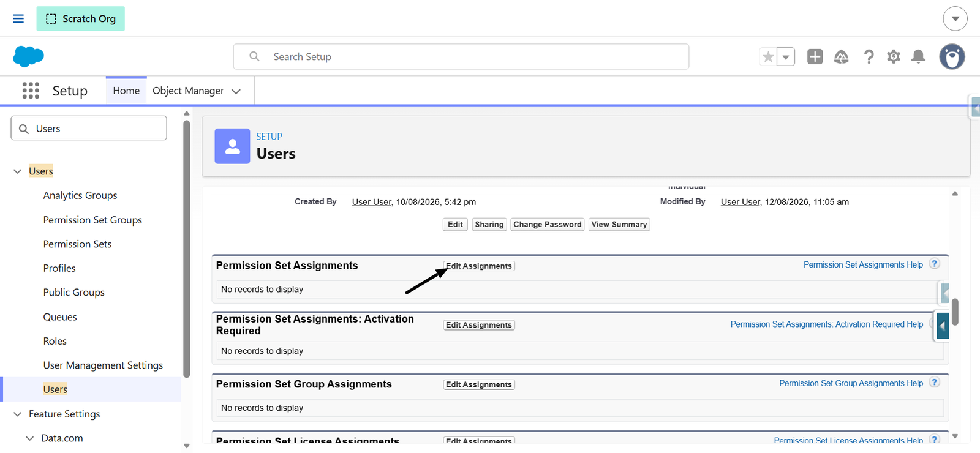This screenshot has height=453, width=980.
Task: Collapse the Users tree section chevron
Action: click(17, 171)
